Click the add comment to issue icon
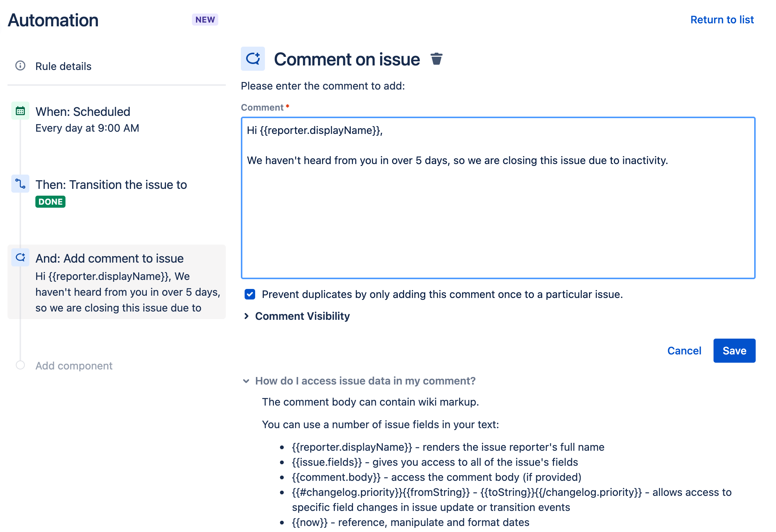Image resolution: width=776 pixels, height=532 pixels. pyautogui.click(x=21, y=258)
